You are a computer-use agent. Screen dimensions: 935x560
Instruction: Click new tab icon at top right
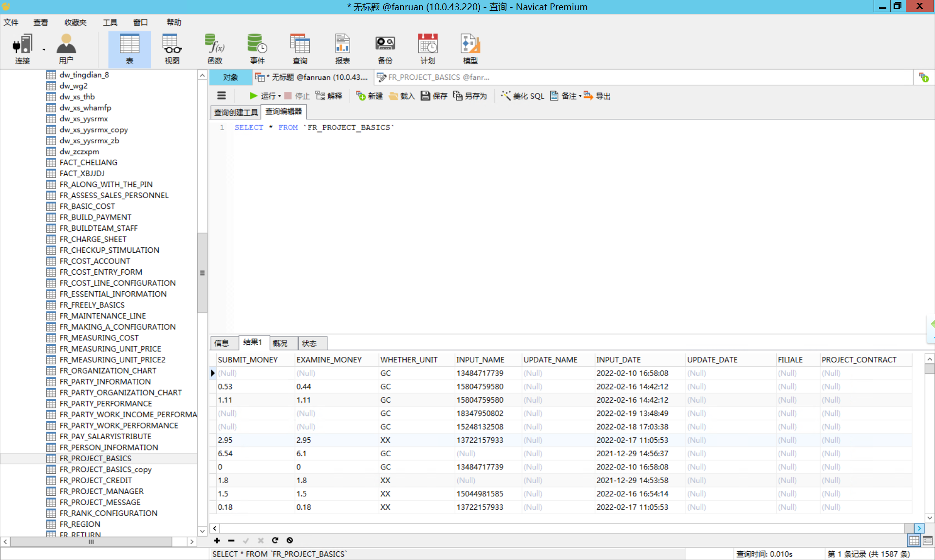point(924,77)
